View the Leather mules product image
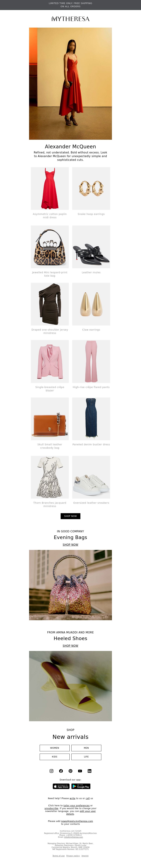This screenshot has height=868, width=141. click(x=91, y=247)
